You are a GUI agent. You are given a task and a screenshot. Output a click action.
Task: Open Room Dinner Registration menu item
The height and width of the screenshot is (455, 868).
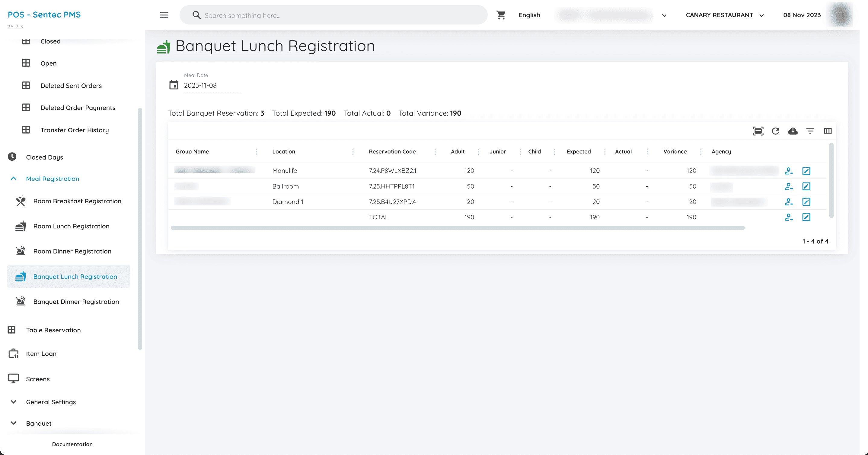(69, 252)
